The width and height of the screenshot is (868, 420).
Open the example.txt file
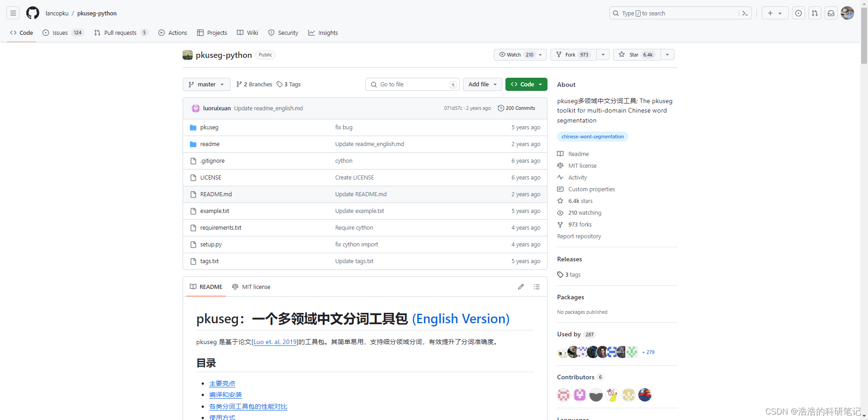[215, 211]
